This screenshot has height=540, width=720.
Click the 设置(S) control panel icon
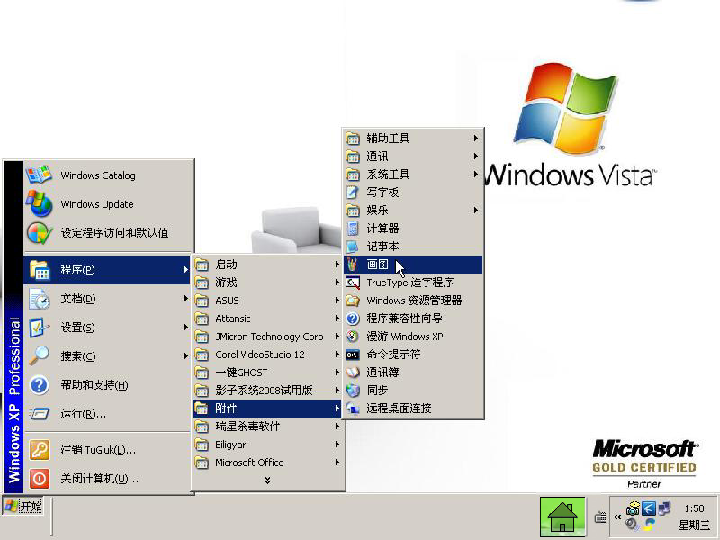39,327
